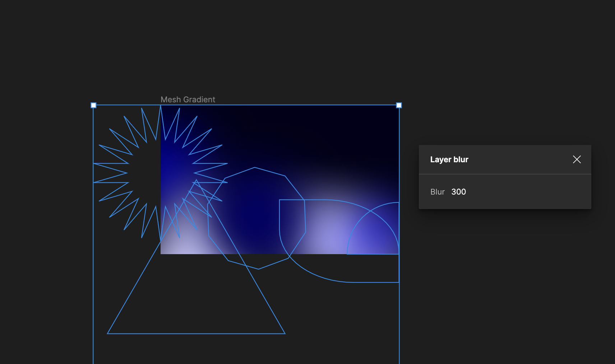
Task: Click the center of the blurred gradient image
Action: point(279,179)
